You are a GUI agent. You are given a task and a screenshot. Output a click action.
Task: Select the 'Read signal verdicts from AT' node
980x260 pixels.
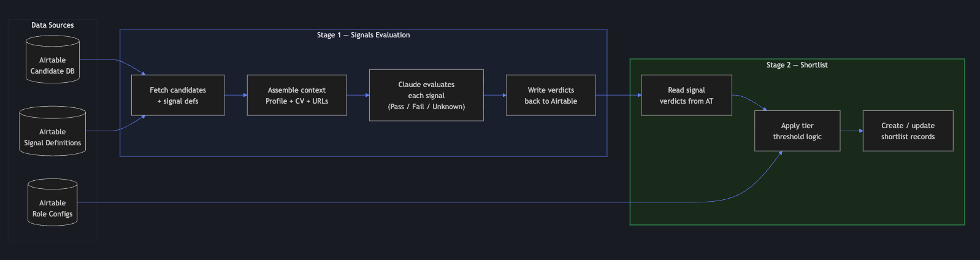[x=686, y=95]
